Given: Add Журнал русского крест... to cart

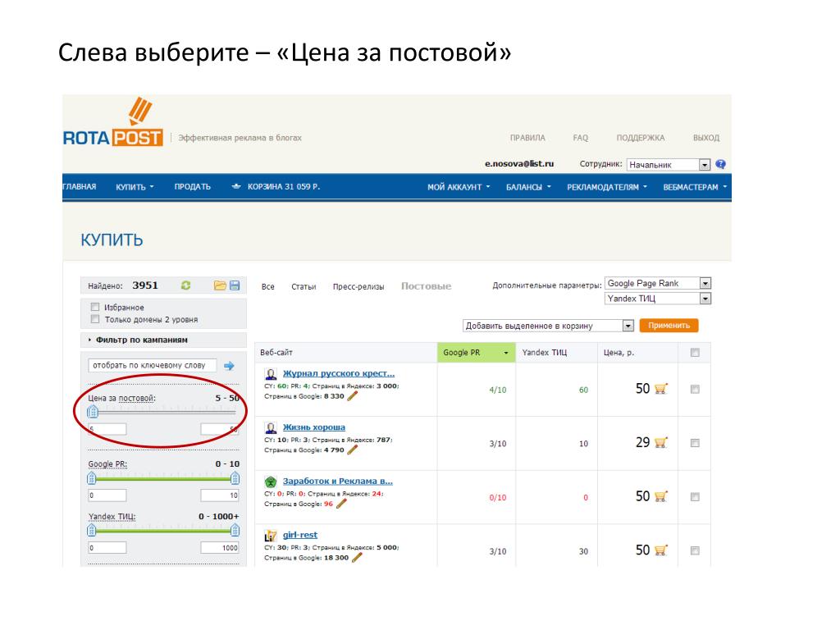Looking at the screenshot, I should click(661, 389).
